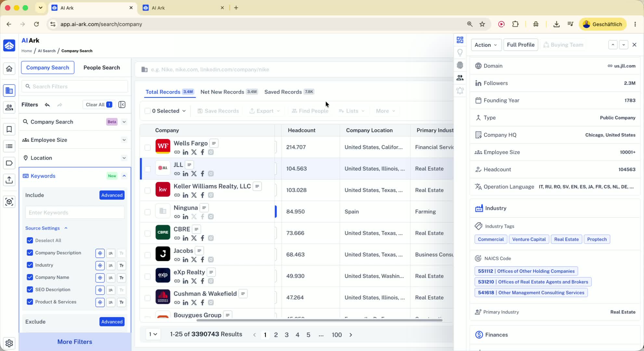Open Chrome extensions puzzle icon
Image resolution: width=644 pixels, height=351 pixels.
pos(515,24)
